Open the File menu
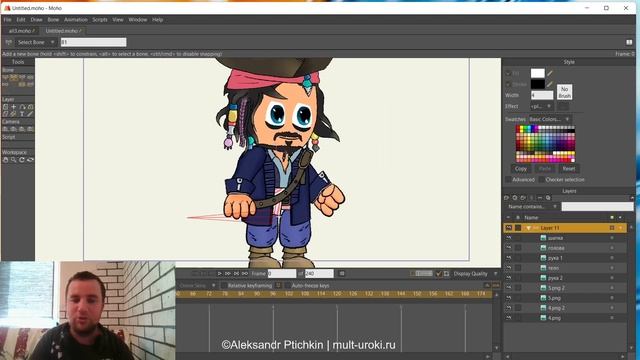640x360 pixels. [x=7, y=20]
